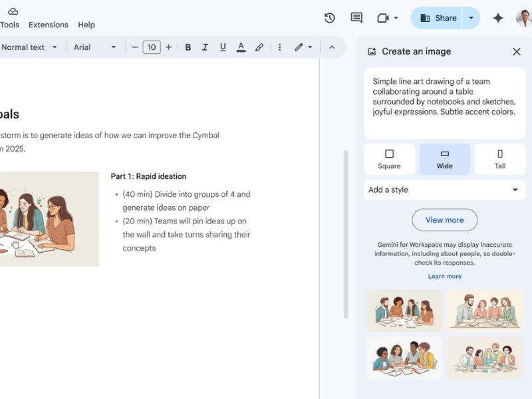Open more toolbar options three dots

(x=279, y=47)
